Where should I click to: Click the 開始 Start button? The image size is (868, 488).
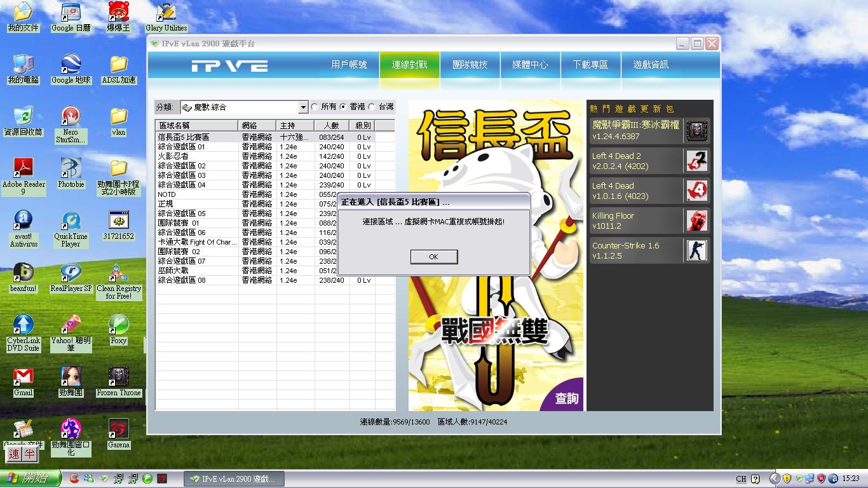[31, 478]
